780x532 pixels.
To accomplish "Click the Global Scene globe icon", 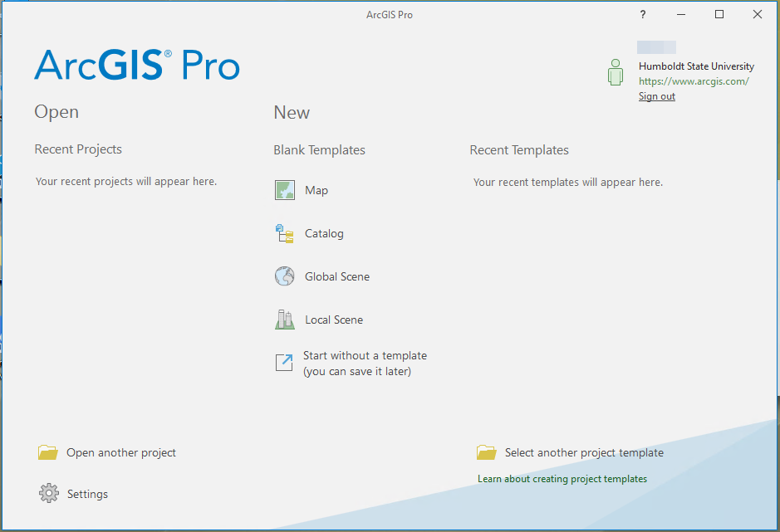I will tap(285, 276).
